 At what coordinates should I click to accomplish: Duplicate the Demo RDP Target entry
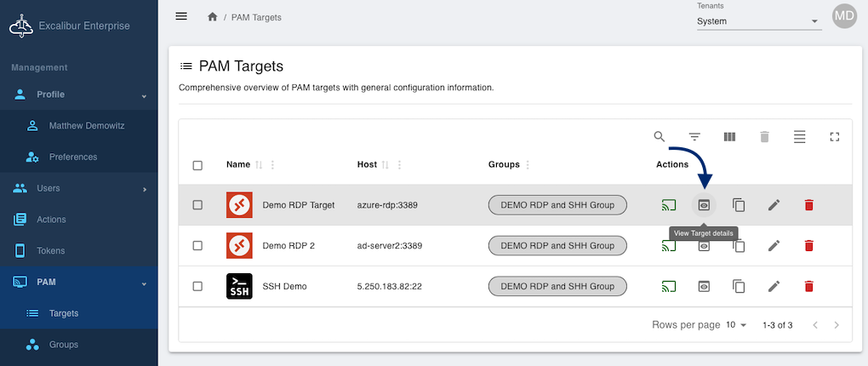pyautogui.click(x=739, y=205)
